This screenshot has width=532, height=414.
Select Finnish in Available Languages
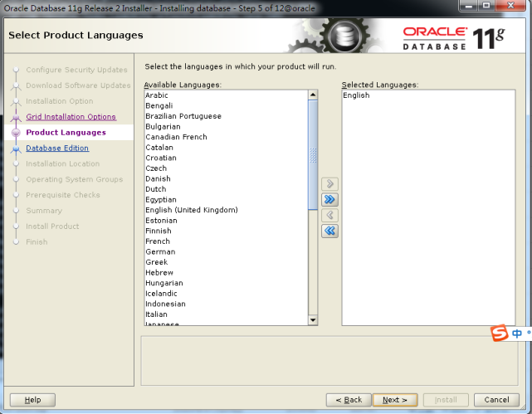click(226, 231)
